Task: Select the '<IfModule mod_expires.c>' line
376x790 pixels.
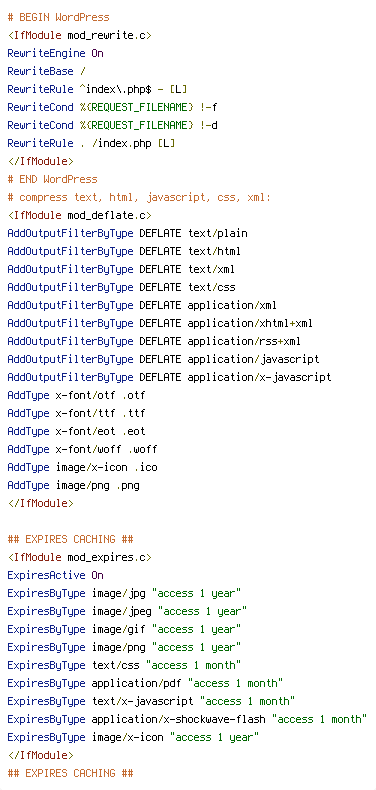Action: 80,559
